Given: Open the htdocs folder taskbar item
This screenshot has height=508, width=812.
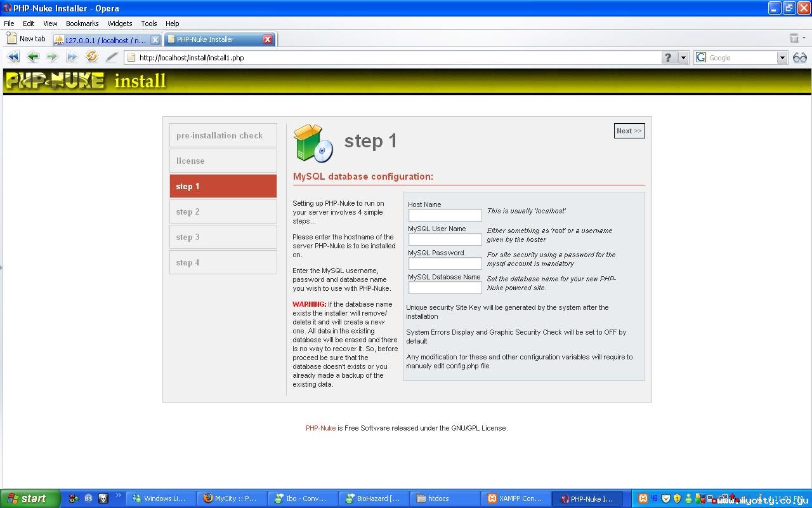Looking at the screenshot, I should click(x=445, y=498).
